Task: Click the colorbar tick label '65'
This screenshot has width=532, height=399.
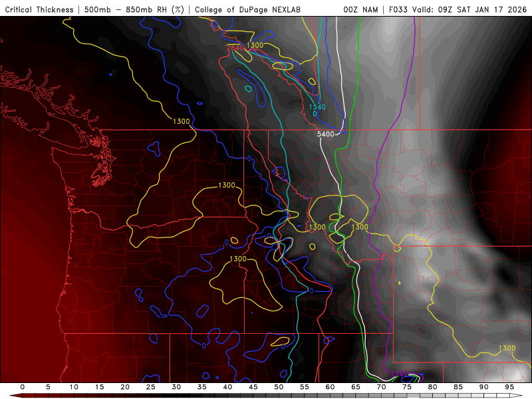Action: tap(356, 387)
